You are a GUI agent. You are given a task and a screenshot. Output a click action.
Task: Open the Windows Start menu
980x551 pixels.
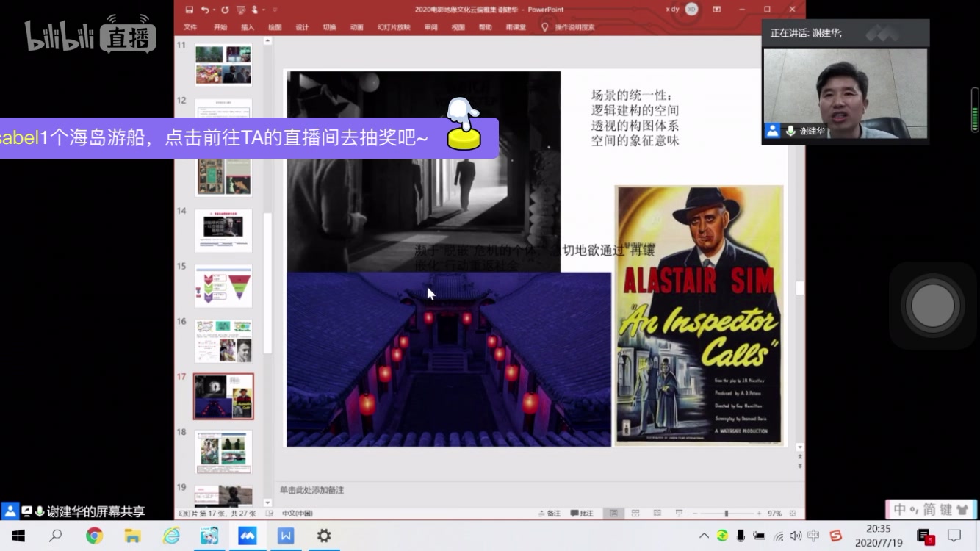click(18, 536)
